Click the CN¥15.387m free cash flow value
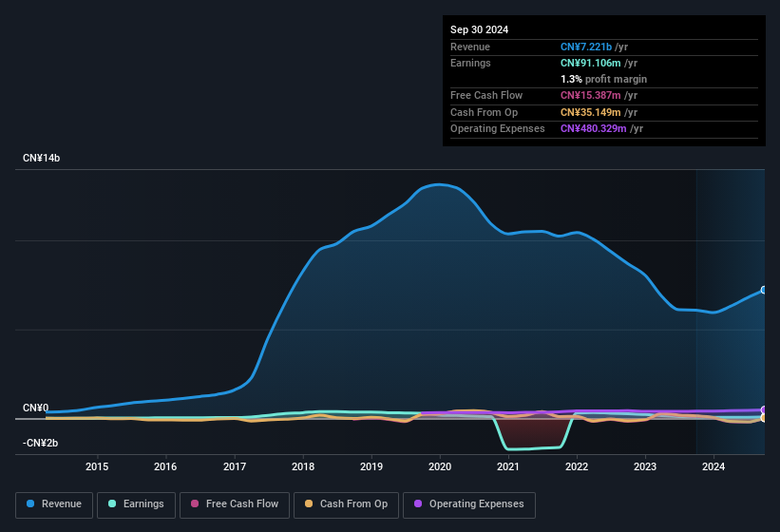 (x=591, y=95)
